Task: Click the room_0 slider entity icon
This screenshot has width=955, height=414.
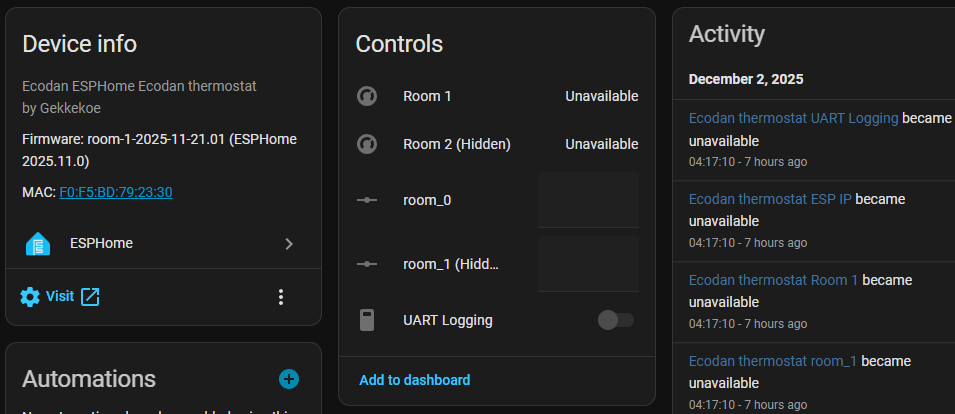Action: (x=367, y=200)
